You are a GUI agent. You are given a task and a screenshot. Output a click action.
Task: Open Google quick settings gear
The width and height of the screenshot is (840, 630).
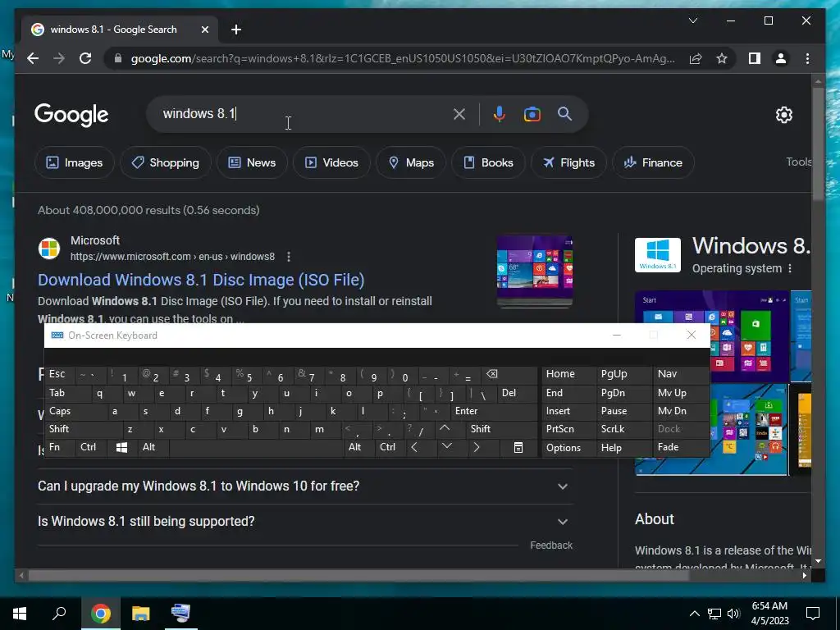tap(783, 115)
